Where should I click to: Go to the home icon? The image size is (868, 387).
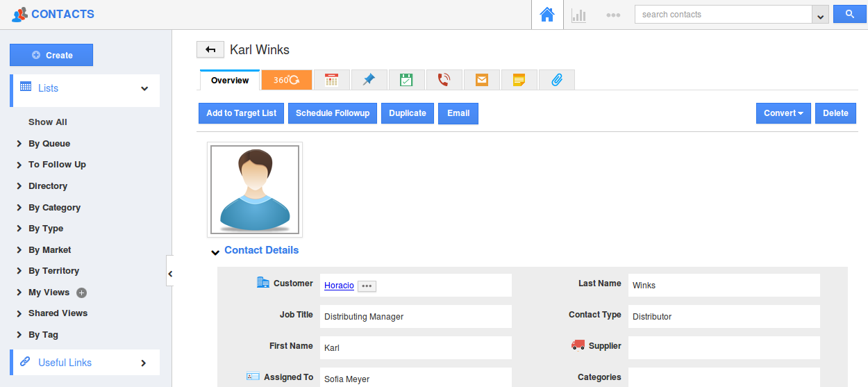point(547,15)
